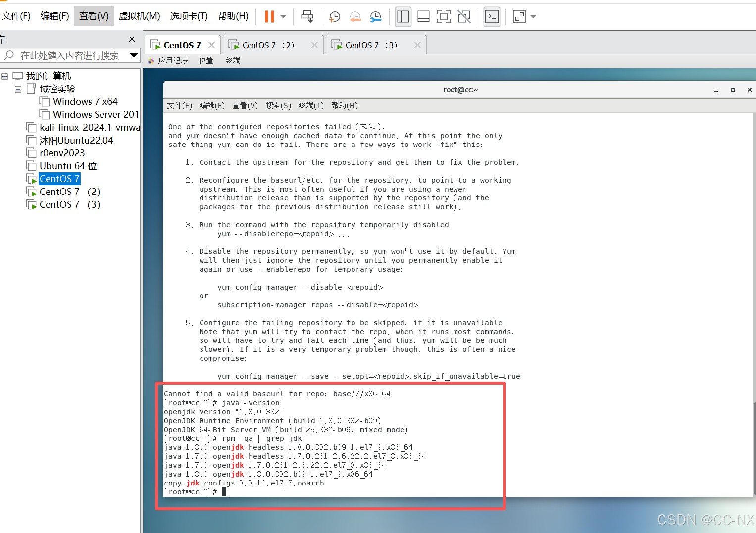Close the CentOS 7 tab

(211, 45)
